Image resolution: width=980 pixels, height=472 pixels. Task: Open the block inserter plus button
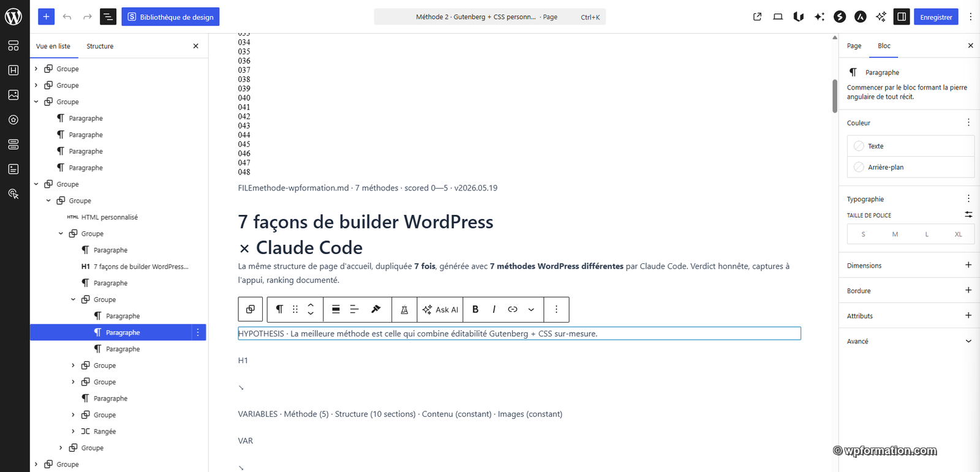click(46, 17)
